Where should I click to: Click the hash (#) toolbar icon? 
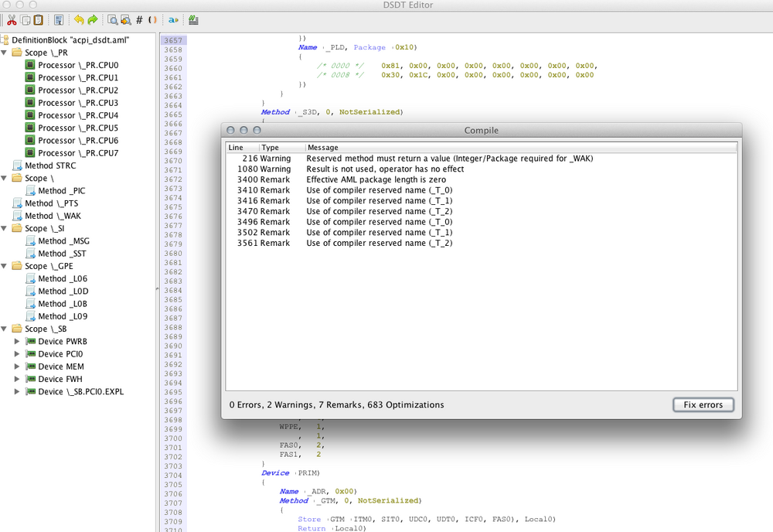[139, 20]
